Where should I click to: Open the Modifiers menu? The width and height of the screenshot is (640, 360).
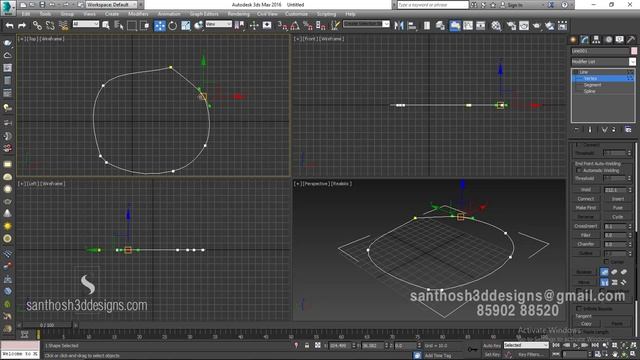click(x=138, y=14)
